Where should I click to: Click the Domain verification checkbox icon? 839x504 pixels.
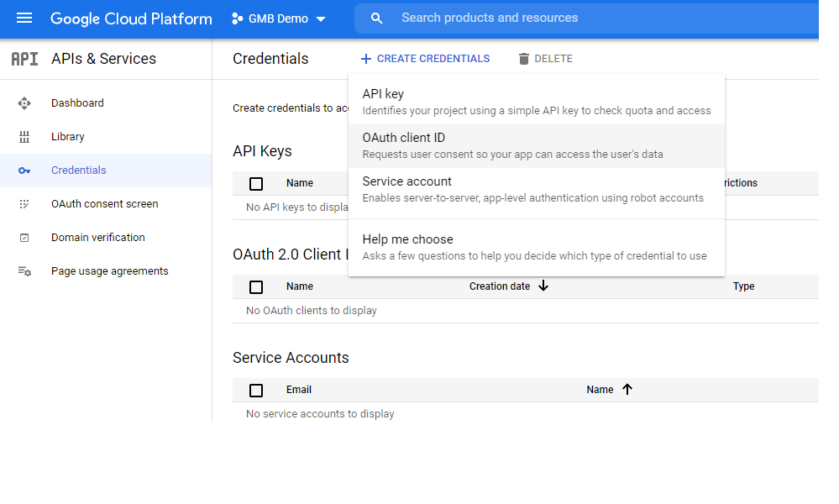point(24,238)
